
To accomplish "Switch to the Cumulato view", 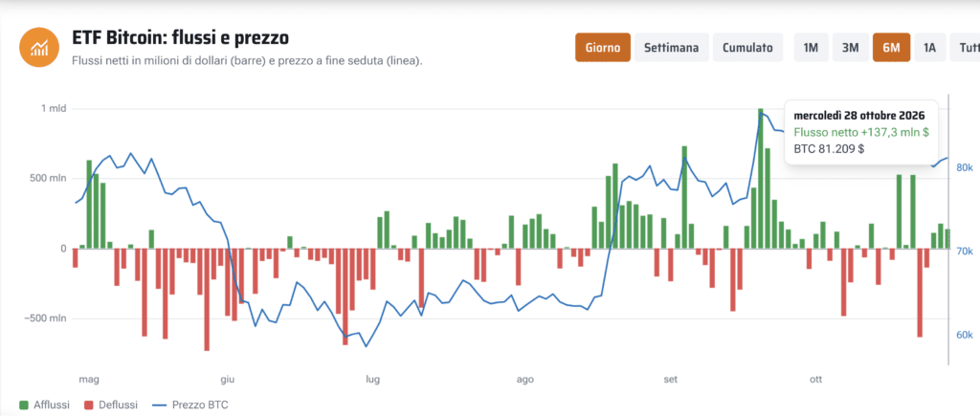I will 747,48.
